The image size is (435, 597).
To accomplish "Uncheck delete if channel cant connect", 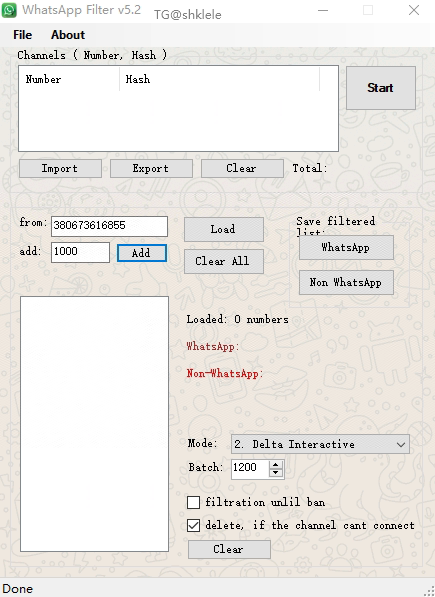I will point(193,525).
